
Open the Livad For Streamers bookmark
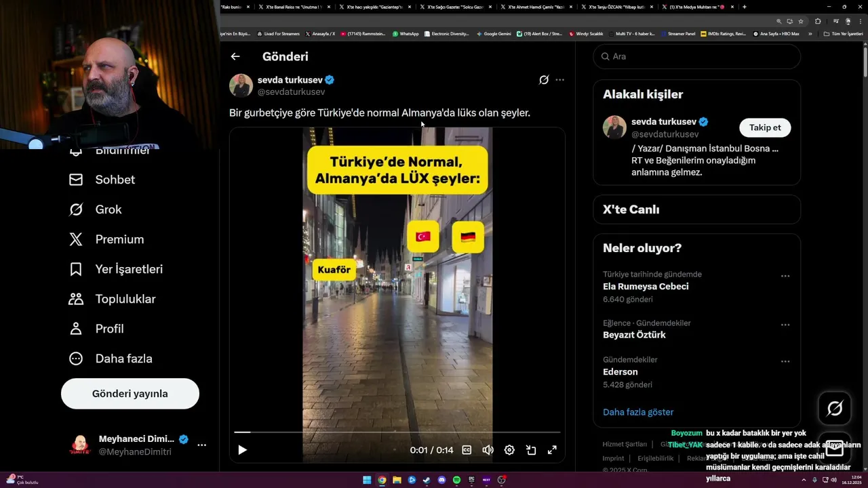279,33
